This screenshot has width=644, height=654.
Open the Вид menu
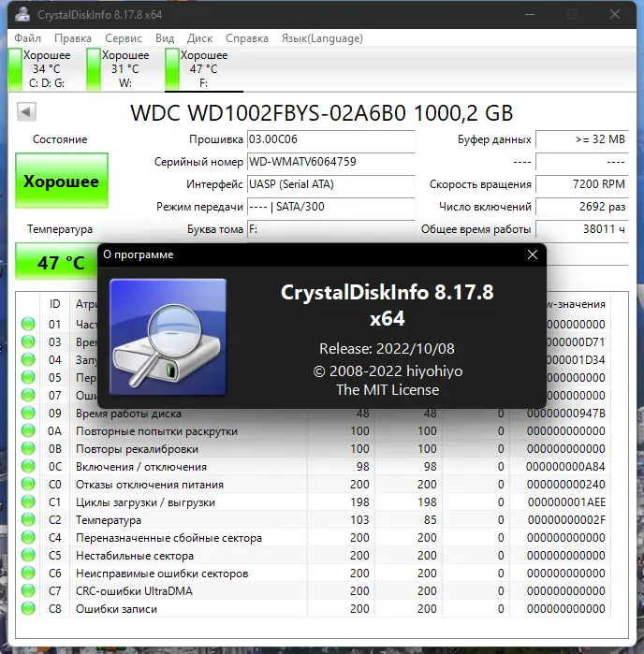[165, 38]
